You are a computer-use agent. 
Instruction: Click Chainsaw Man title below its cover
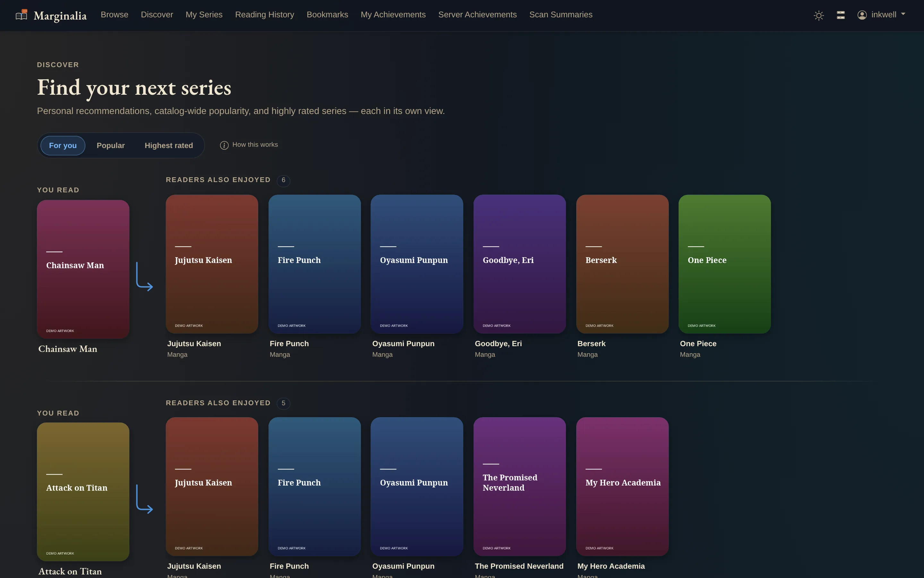coord(68,349)
